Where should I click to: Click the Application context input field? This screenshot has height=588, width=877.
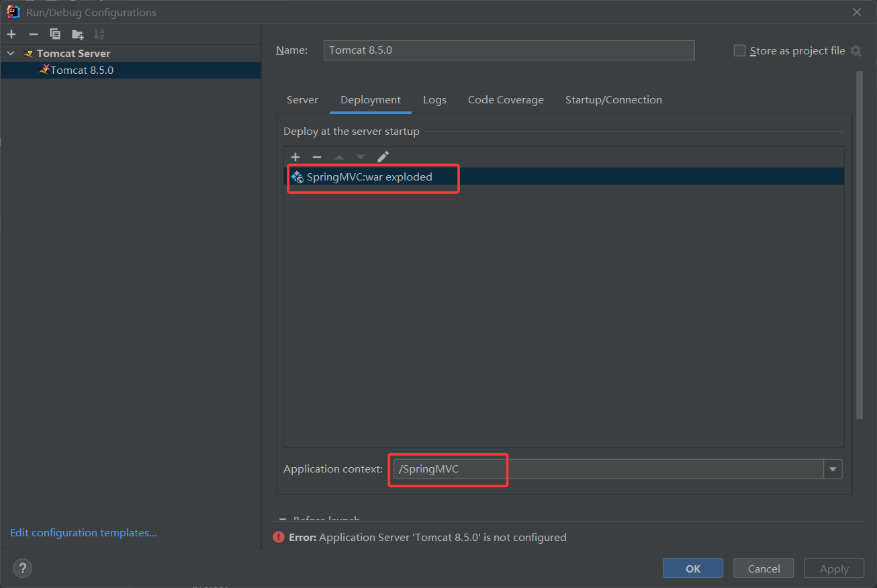pyautogui.click(x=608, y=469)
